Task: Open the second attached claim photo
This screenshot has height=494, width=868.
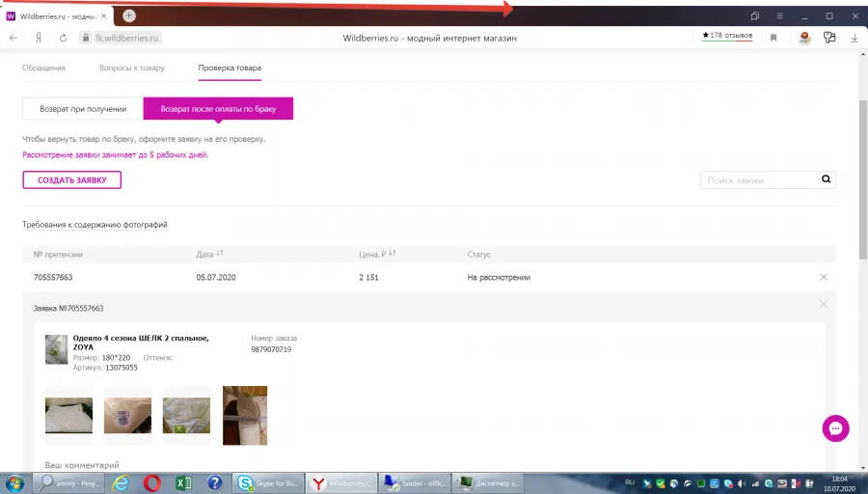Action: point(127,415)
